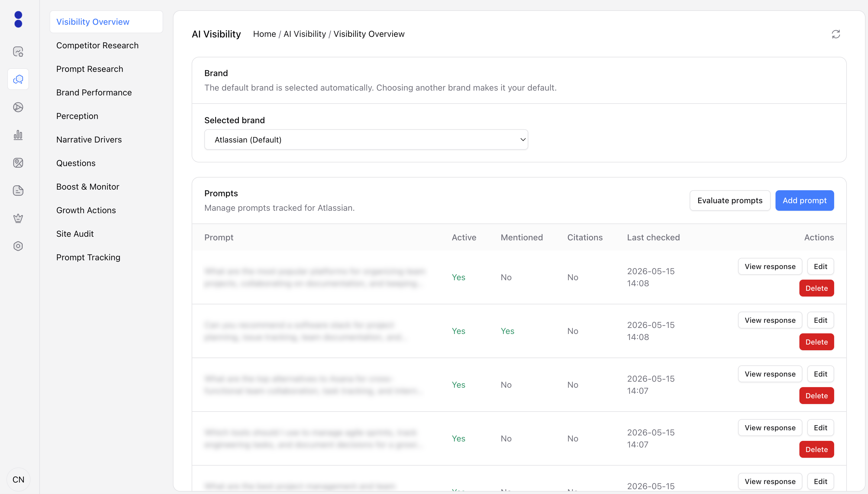Screen dimensions: 868x494
Task: Click the Add prompt button
Action: point(805,200)
